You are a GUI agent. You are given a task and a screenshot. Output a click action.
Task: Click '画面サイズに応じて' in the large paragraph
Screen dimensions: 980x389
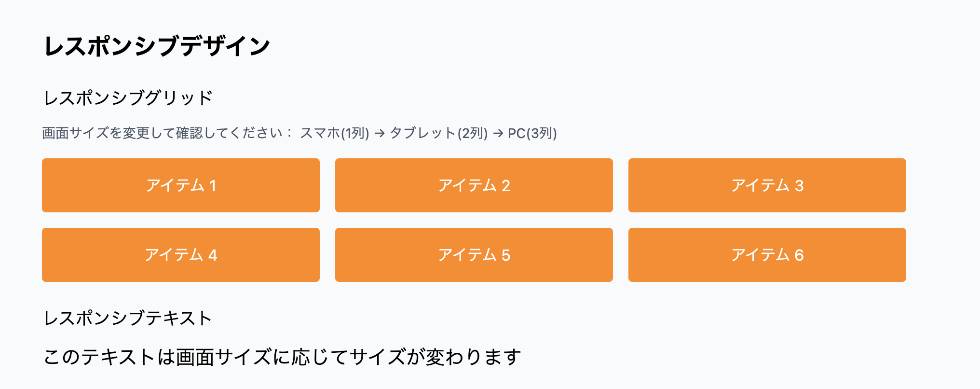pos(262,357)
